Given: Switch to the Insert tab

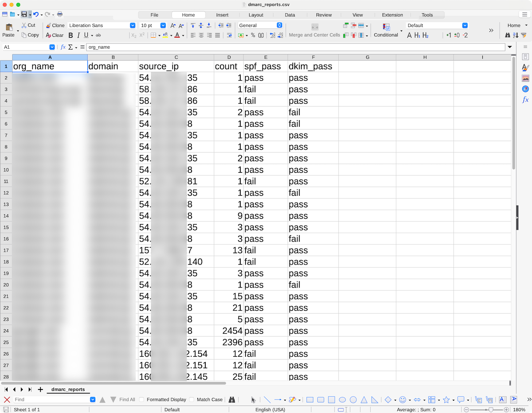Looking at the screenshot, I should pos(222,15).
